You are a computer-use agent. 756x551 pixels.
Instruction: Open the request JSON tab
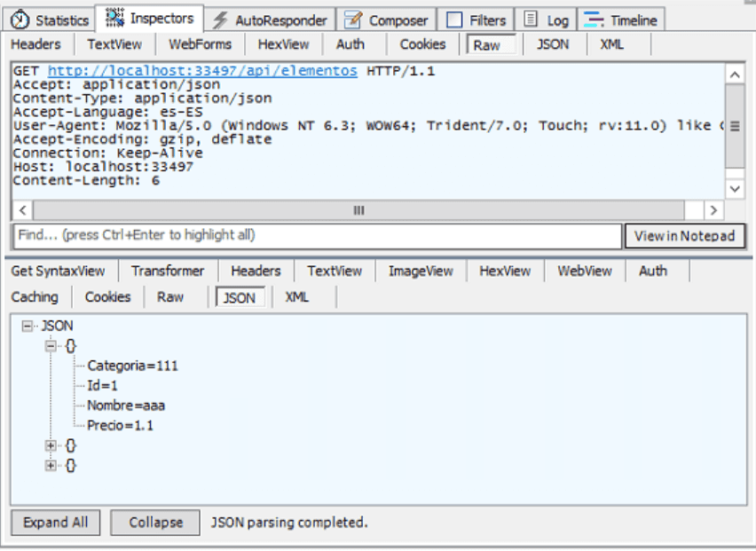[553, 44]
